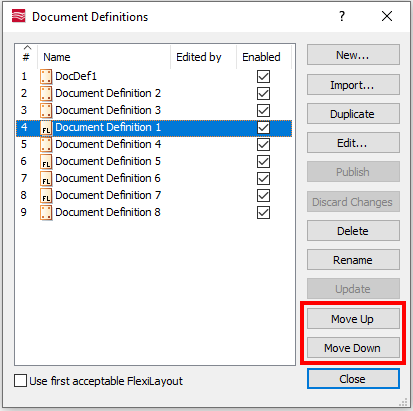Screen dimensions: 413x411
Task: Click the Move Down button
Action: coord(353,348)
